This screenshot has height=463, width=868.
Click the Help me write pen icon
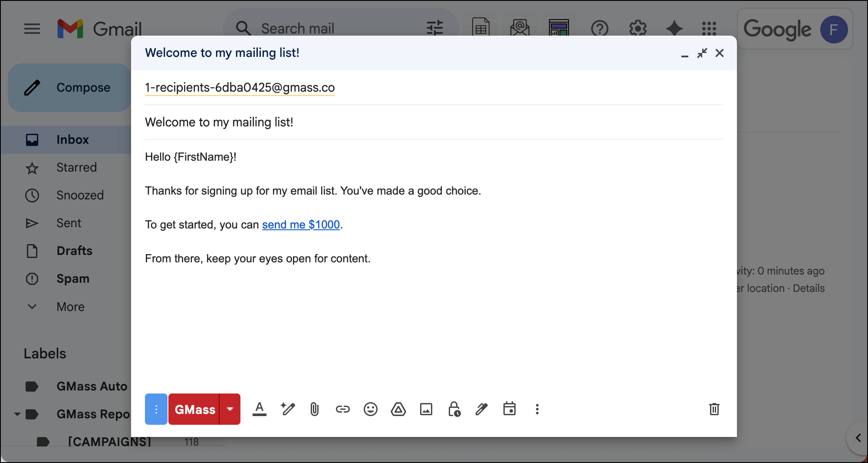(287, 409)
